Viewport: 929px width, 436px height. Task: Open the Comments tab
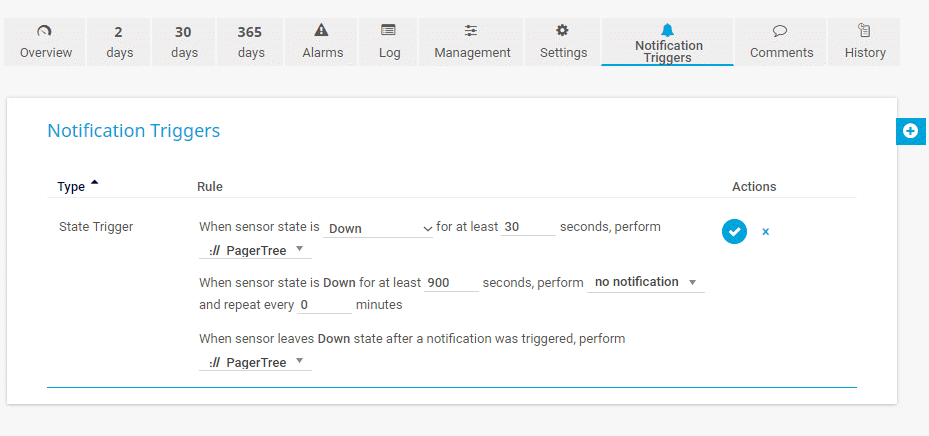tap(780, 42)
